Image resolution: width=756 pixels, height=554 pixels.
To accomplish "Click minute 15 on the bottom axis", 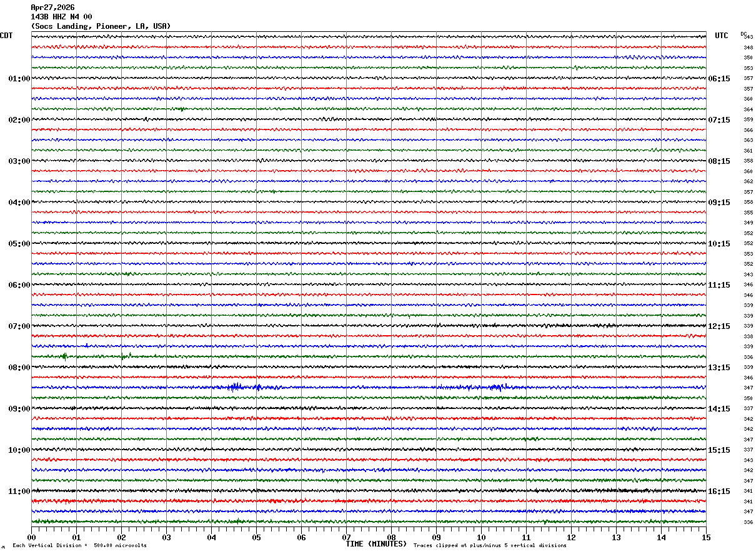I will pyautogui.click(x=705, y=537).
